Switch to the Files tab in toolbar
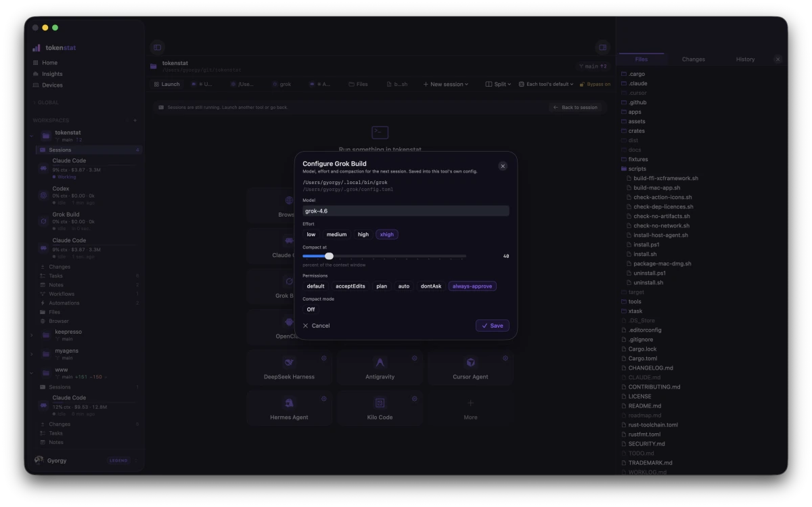 359,84
